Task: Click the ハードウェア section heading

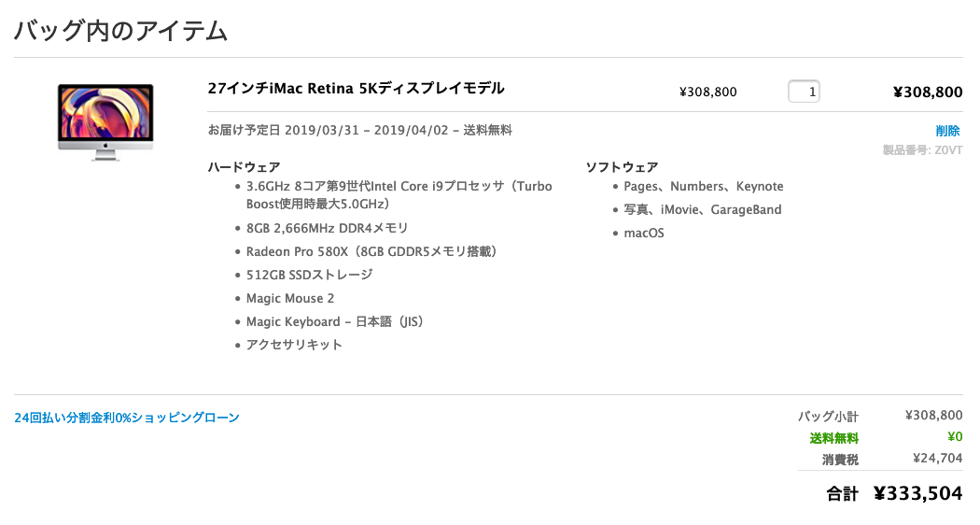Action: point(244,167)
